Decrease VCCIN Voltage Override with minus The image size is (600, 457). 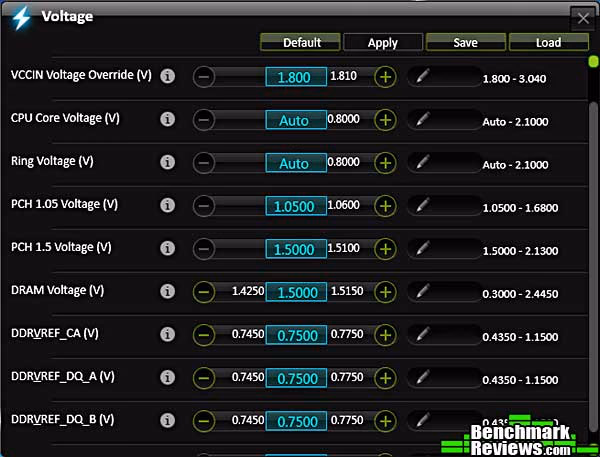(204, 77)
